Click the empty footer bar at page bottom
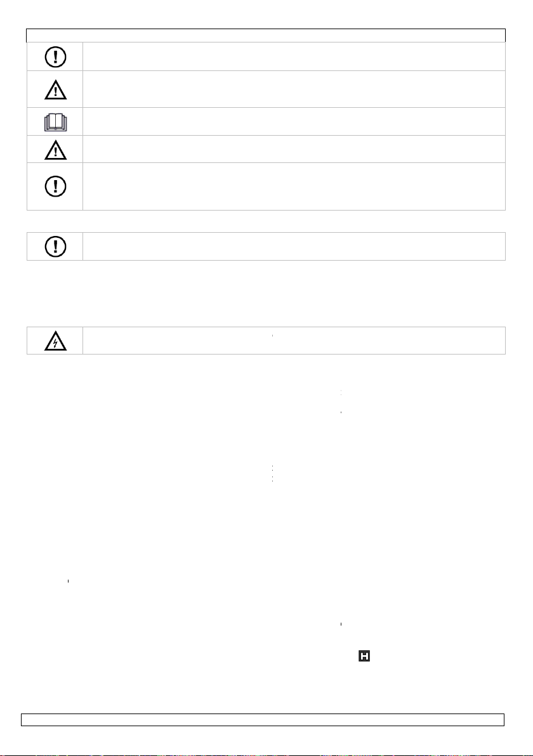The height and width of the screenshot is (756, 533). [263, 720]
